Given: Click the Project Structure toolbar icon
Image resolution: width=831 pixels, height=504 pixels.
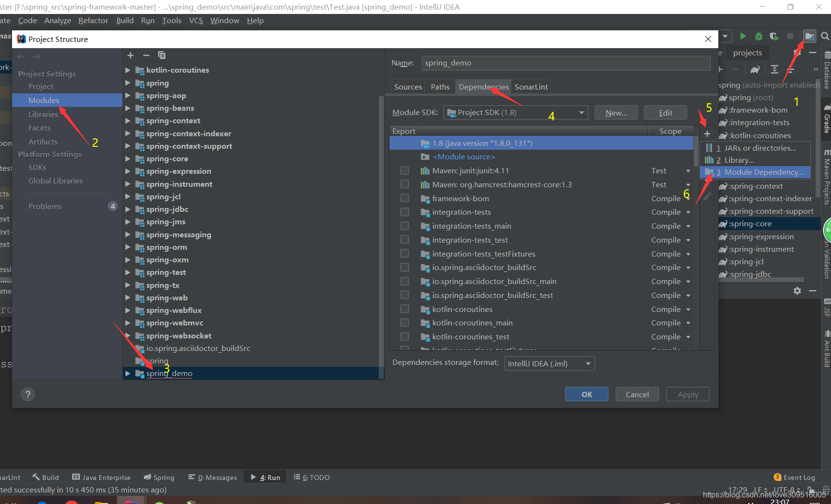Looking at the screenshot, I should (x=810, y=36).
